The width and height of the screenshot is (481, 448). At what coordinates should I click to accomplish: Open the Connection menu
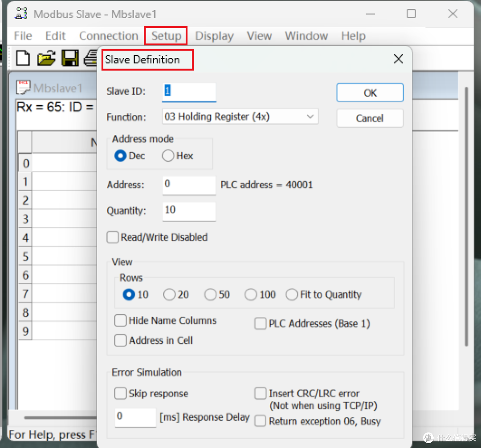click(109, 36)
